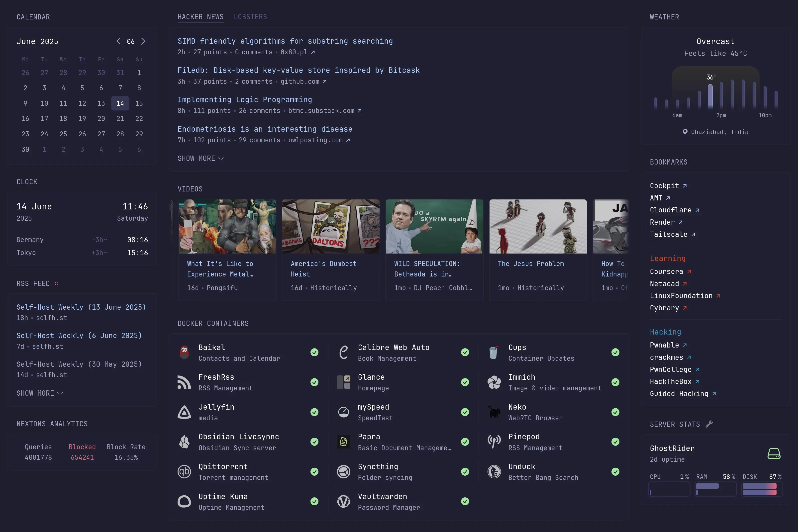Viewport: 798px width, 532px height.
Task: Go to next month in calendar
Action: [143, 41]
